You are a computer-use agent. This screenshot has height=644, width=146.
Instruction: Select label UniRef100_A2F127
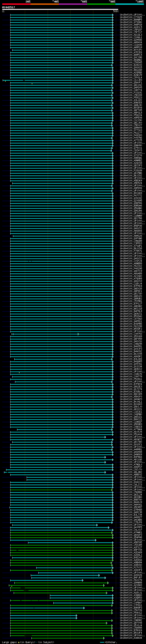[131, 547]
